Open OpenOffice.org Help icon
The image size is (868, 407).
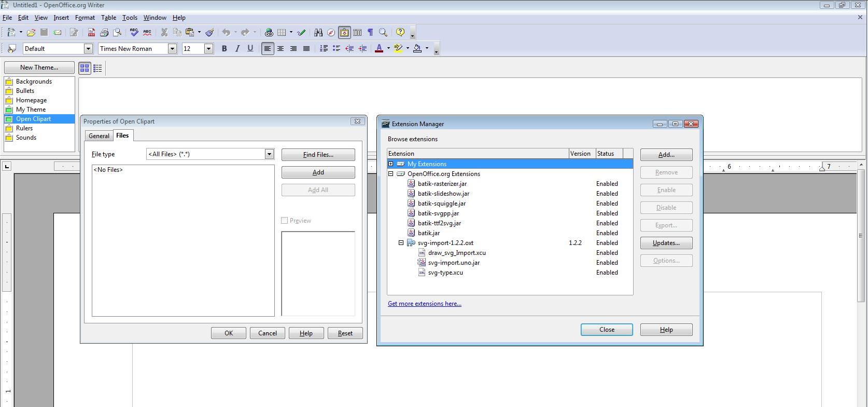[x=400, y=32]
